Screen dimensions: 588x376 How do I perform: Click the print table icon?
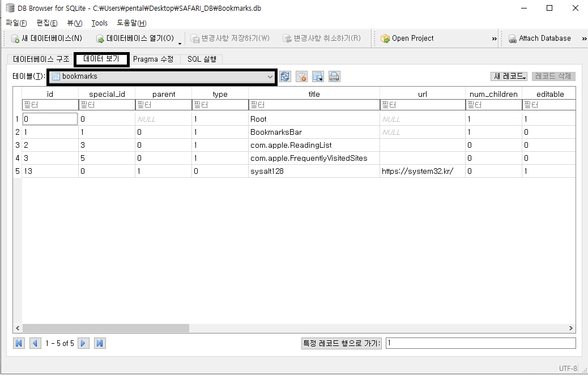coord(334,76)
